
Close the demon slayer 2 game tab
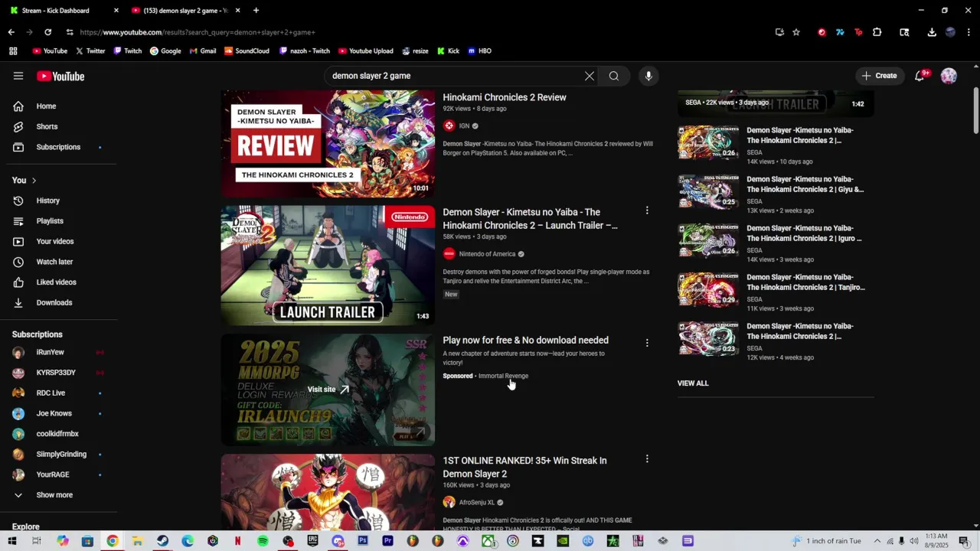[237, 11]
